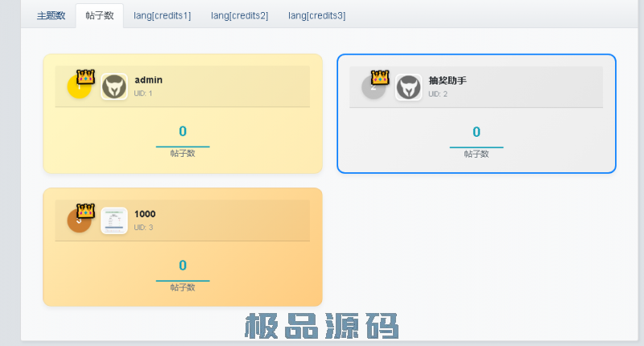Open the lang[credits1] tab
644x346 pixels.
coord(162,15)
